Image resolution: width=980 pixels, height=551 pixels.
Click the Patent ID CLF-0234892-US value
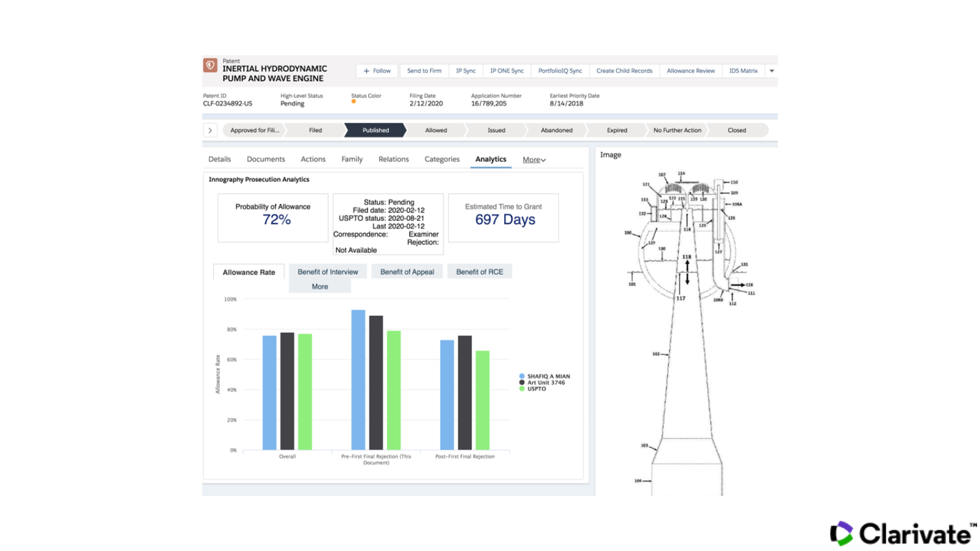227,103
